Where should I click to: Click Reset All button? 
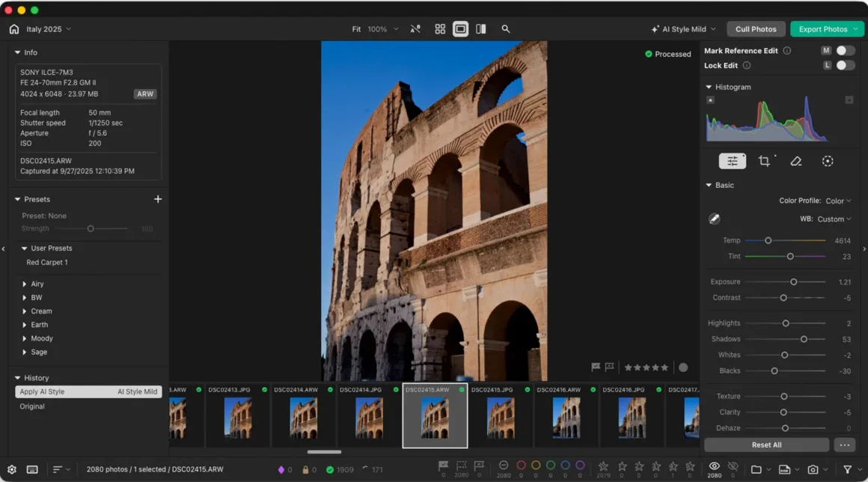coord(766,445)
